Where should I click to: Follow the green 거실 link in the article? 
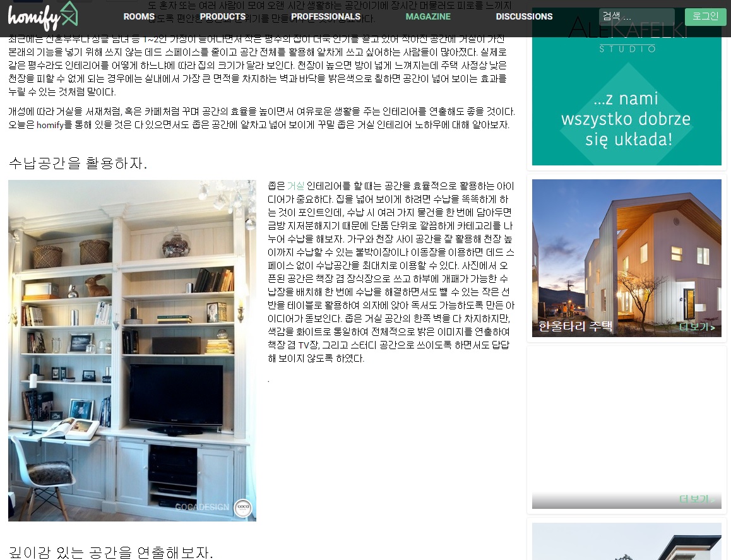pos(295,186)
